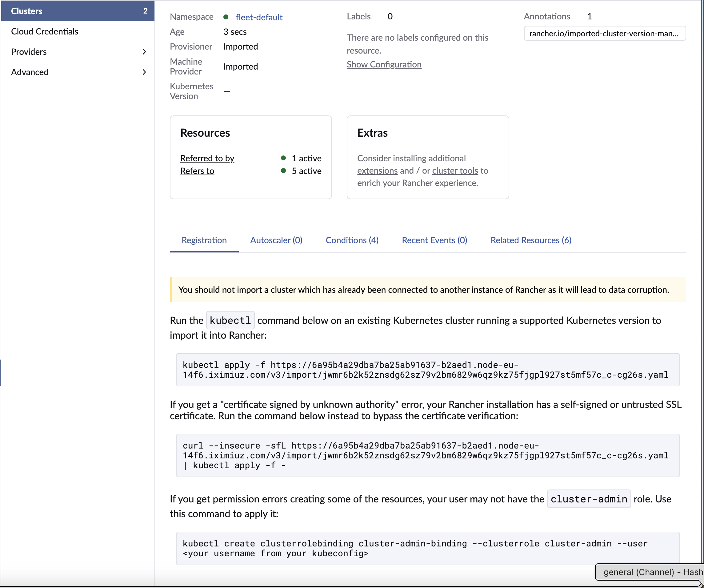Switch to the Autoscaler (0) tab

(x=276, y=240)
